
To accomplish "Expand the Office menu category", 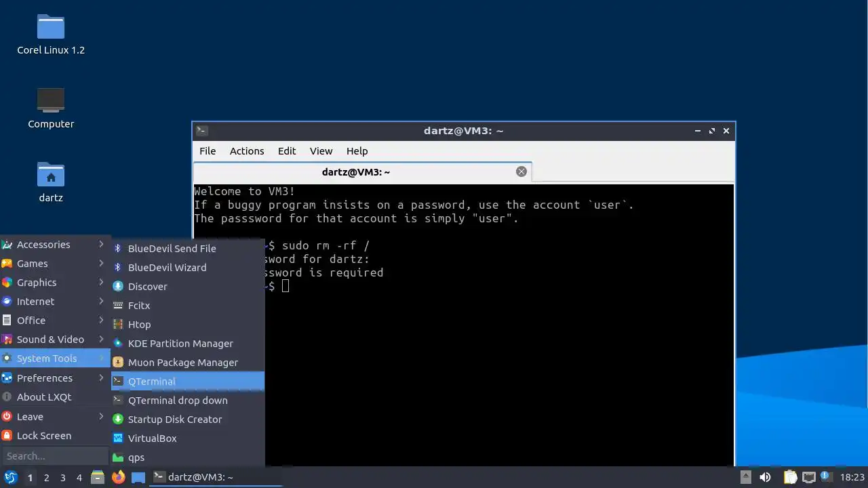I will coord(55,321).
